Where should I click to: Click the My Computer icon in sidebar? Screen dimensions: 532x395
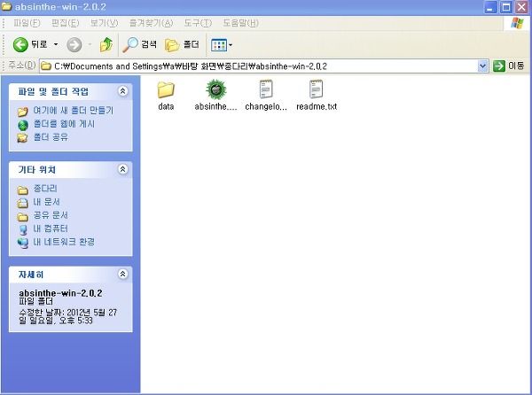click(x=23, y=229)
